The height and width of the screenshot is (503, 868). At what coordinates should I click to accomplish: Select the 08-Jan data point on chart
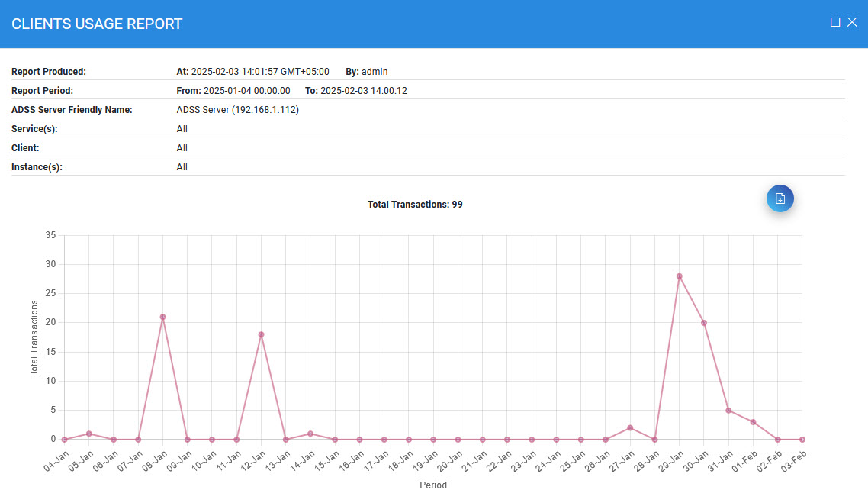[162, 317]
